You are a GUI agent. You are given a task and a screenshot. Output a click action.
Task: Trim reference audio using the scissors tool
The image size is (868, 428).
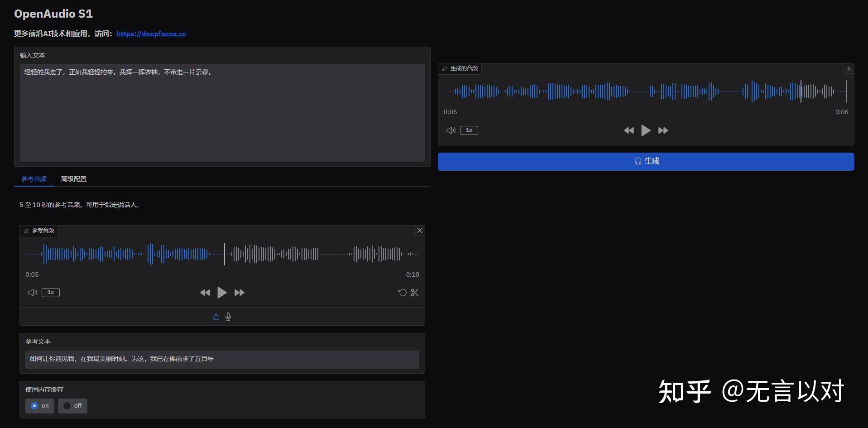click(x=414, y=293)
